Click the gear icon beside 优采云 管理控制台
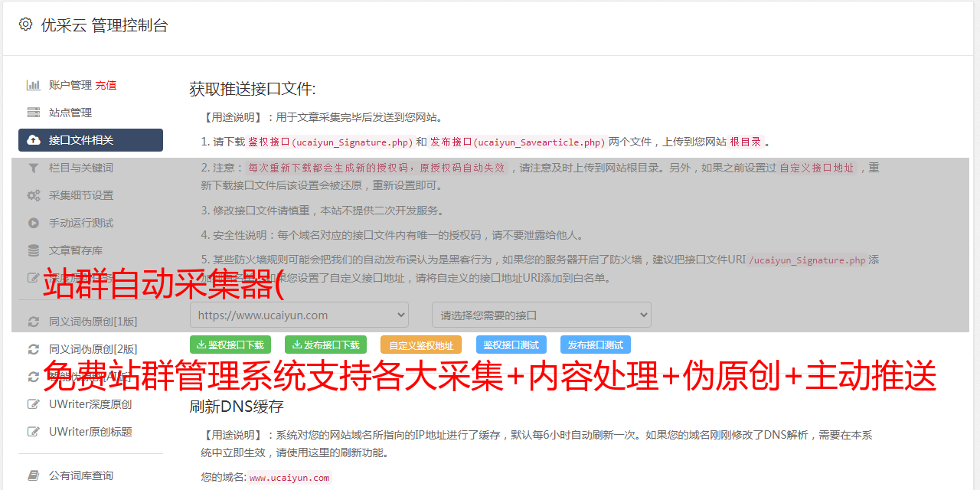980x490 pixels. pyautogui.click(x=25, y=24)
